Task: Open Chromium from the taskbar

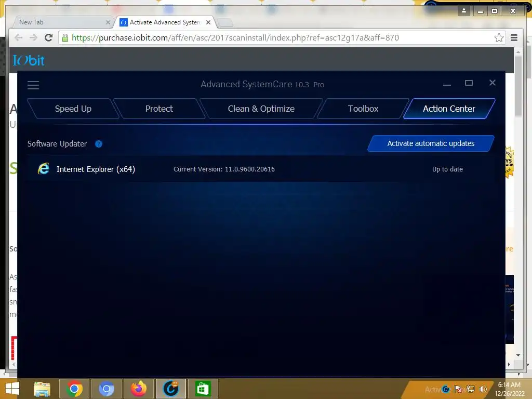Action: 106,389
